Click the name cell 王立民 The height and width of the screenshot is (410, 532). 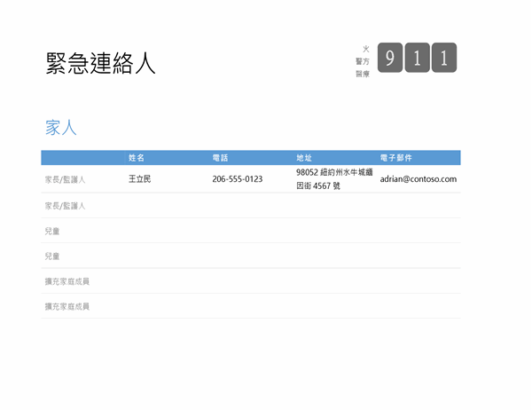[x=140, y=179]
